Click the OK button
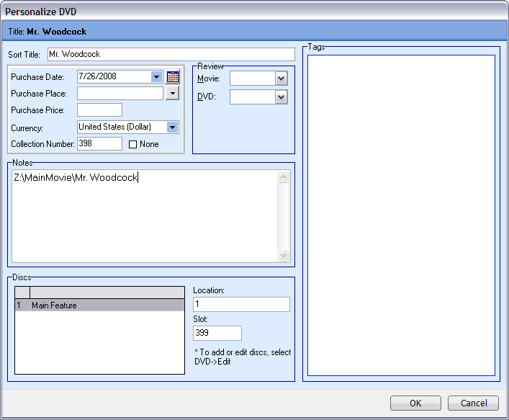Screen dimensions: 509x420 415,403
